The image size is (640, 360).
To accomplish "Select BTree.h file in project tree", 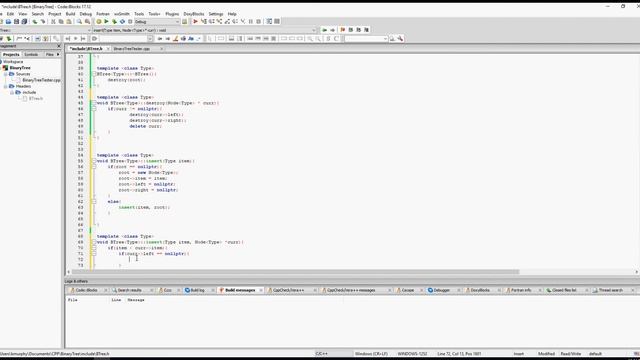I will (x=36, y=98).
